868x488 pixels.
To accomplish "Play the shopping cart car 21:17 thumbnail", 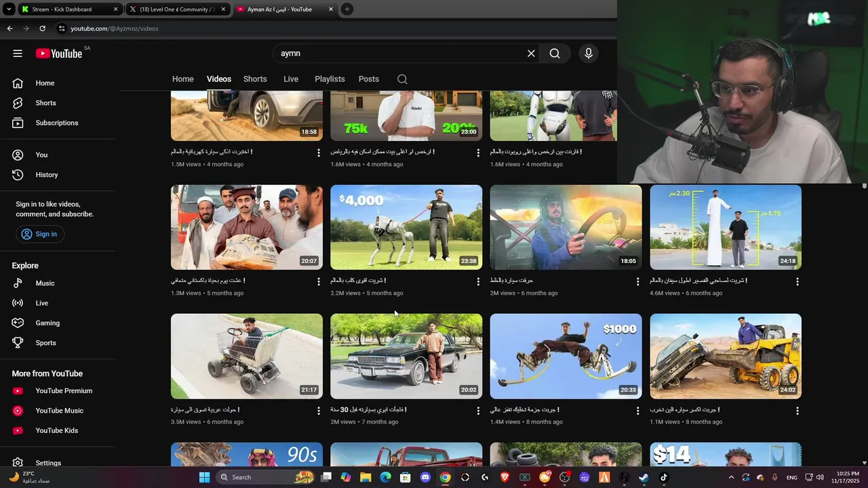I will pos(247,356).
